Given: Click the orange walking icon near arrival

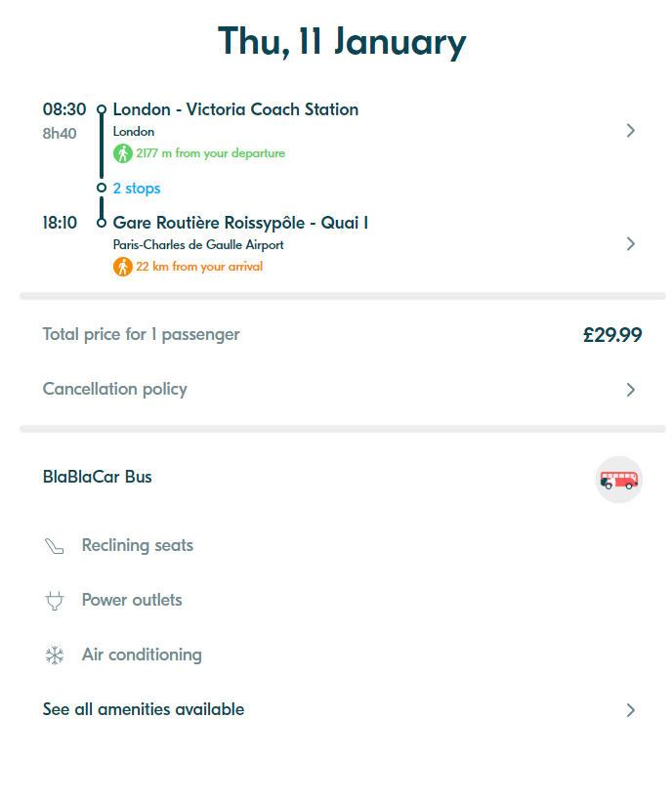Looking at the screenshot, I should [123, 267].
